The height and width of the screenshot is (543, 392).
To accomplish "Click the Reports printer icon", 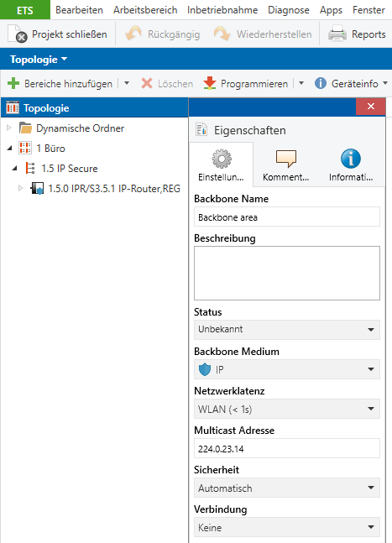I will coord(337,34).
